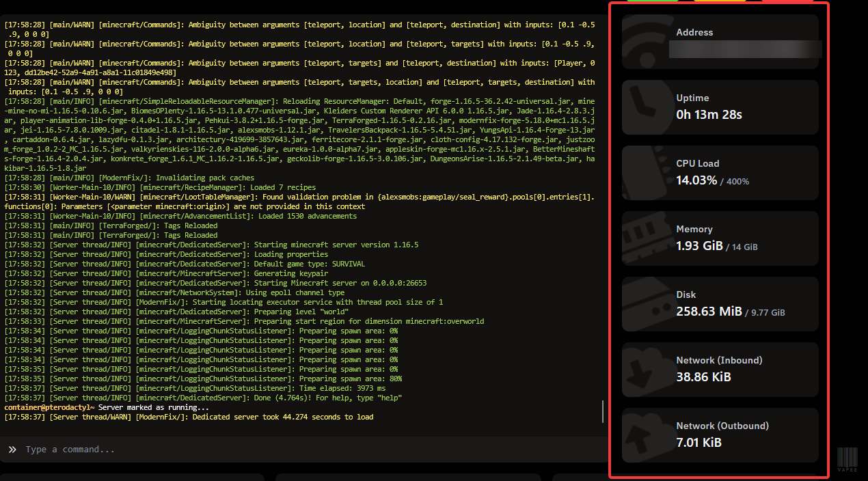Click the "Network (Outbound)" label

(722, 426)
